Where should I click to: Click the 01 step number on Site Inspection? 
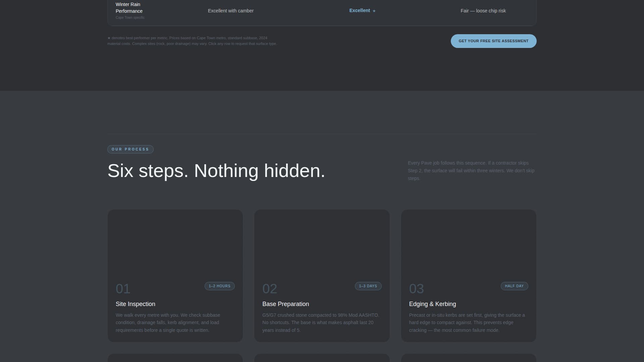click(x=122, y=289)
